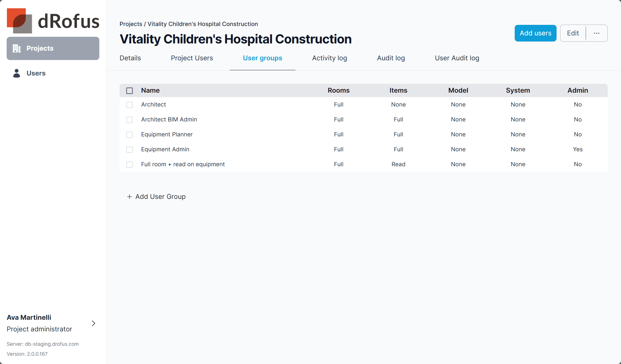Open the Activity log tab
The width and height of the screenshot is (621, 364).
coord(329,58)
